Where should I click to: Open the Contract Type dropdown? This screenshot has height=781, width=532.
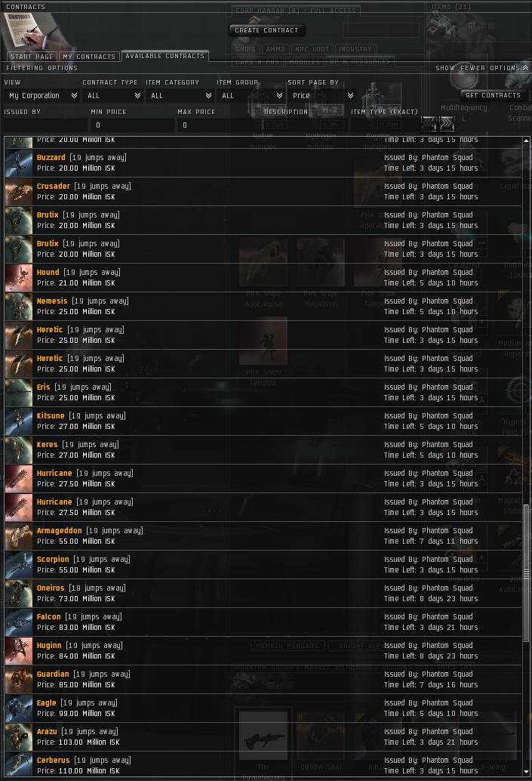113,96
